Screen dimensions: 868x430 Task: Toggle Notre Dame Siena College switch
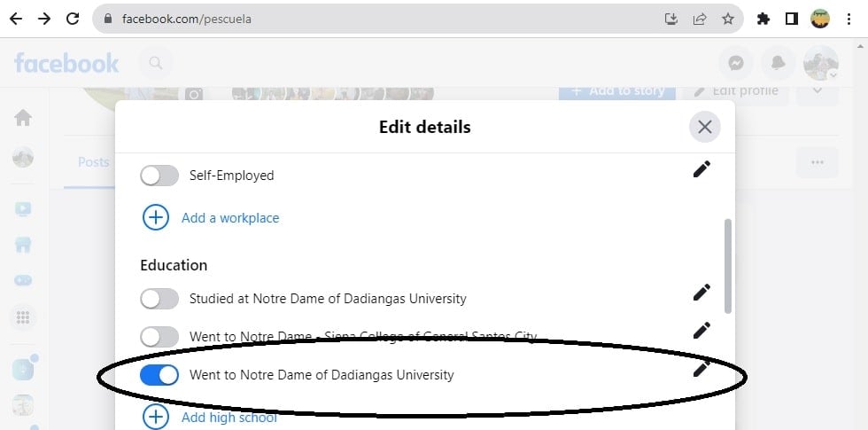(159, 337)
